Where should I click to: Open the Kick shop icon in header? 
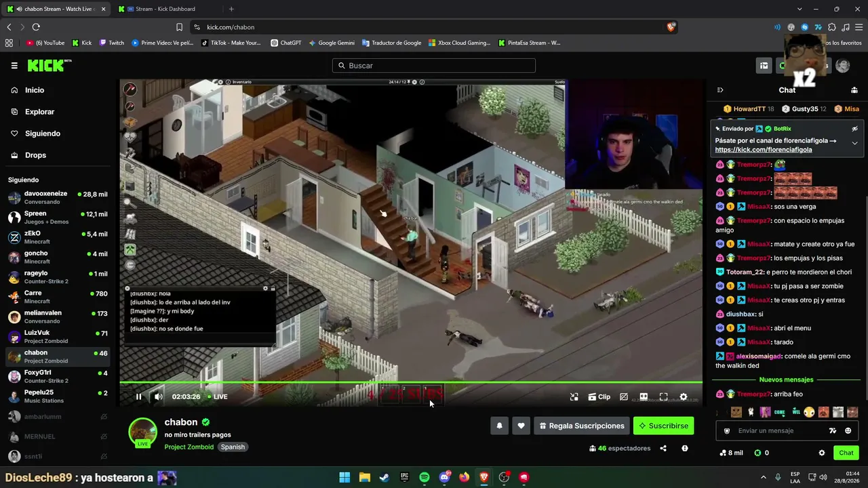[x=764, y=66]
